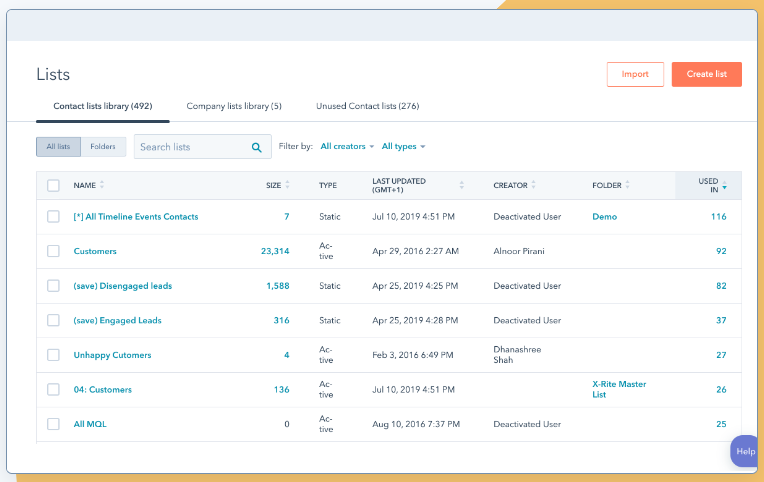Open Company lists library tab
Viewport: 764px width, 482px height.
tap(234, 106)
